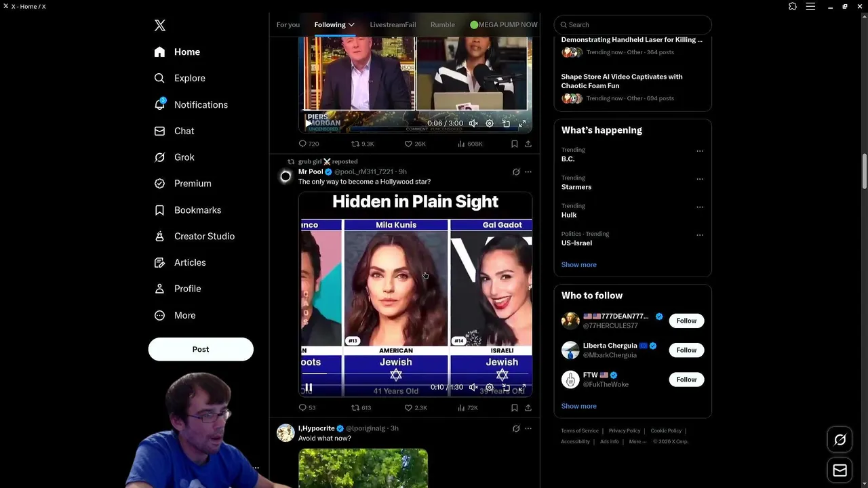Enter fullscreen on Piers Morgan video

click(x=522, y=123)
